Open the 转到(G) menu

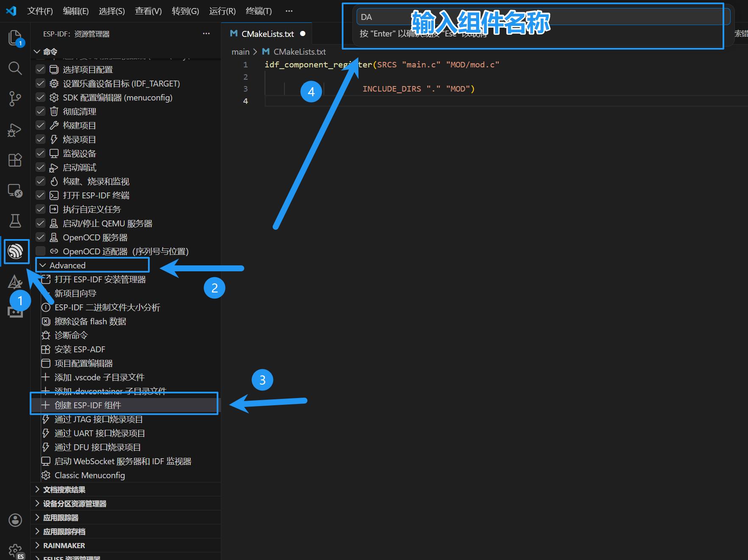click(x=185, y=11)
